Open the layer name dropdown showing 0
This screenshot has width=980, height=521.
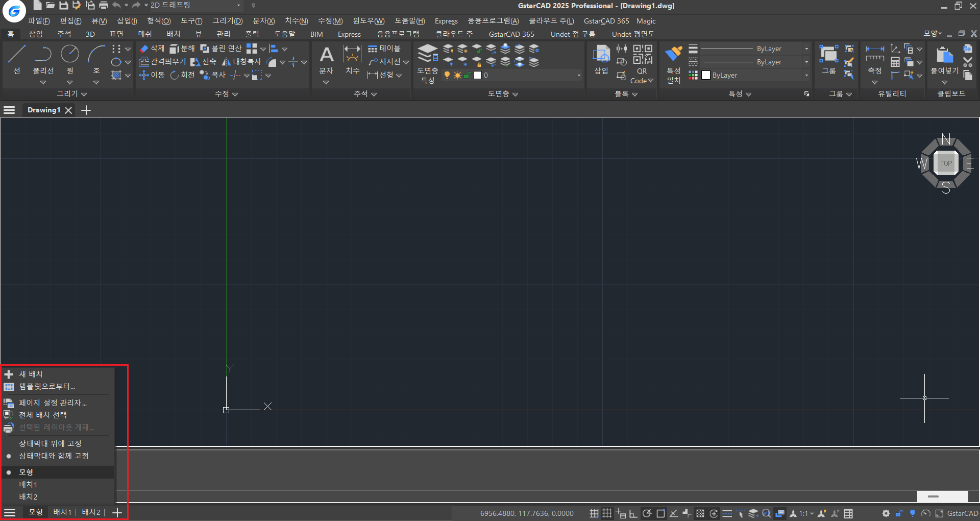click(579, 75)
